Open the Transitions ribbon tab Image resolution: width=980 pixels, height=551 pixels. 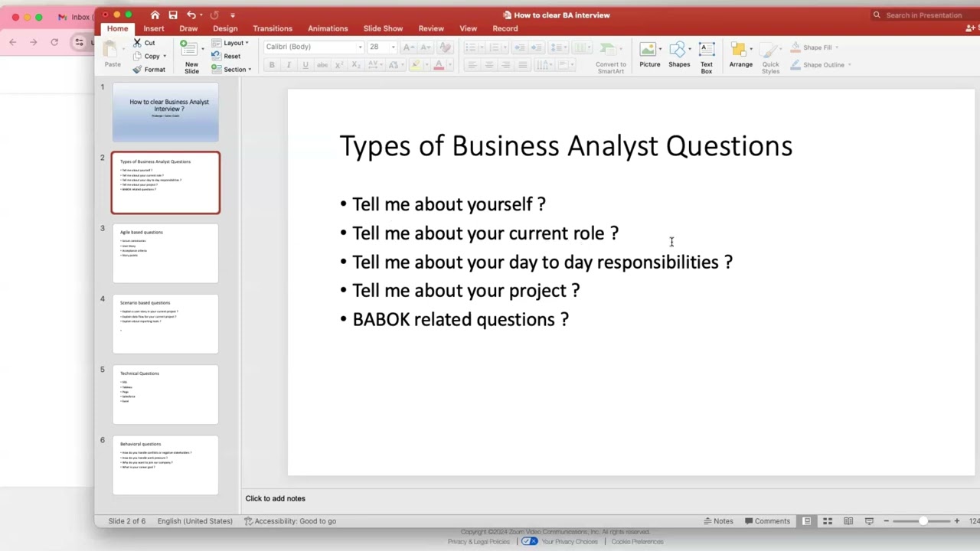[x=273, y=28]
